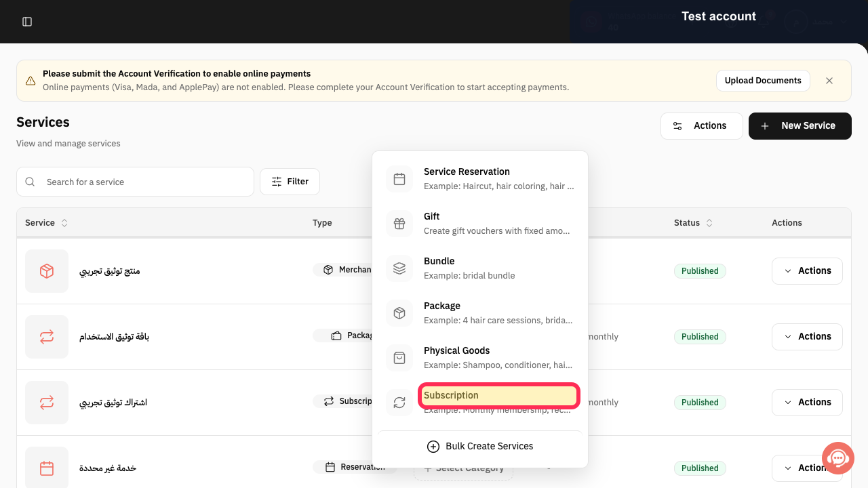Click the Physical Goods shopping bag icon

pyautogui.click(x=399, y=358)
